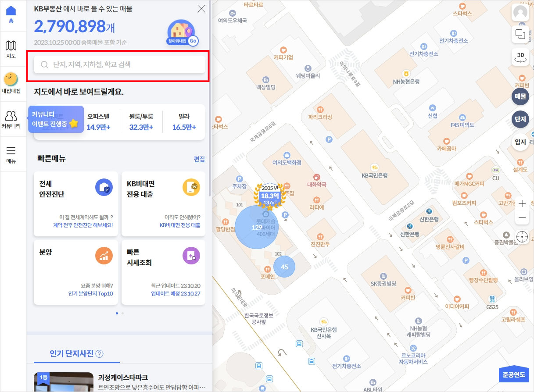Click the CU convenience store marker
Screen dimensions: 534x392
[496, 174]
